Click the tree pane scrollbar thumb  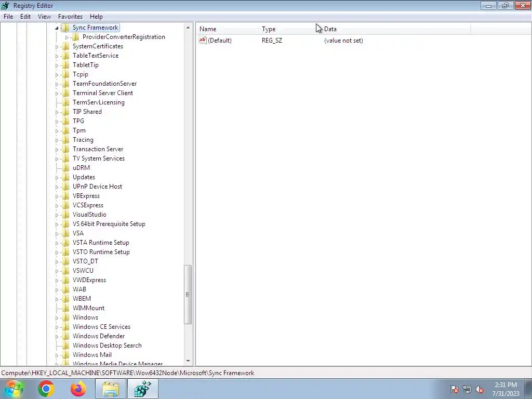pos(188,295)
